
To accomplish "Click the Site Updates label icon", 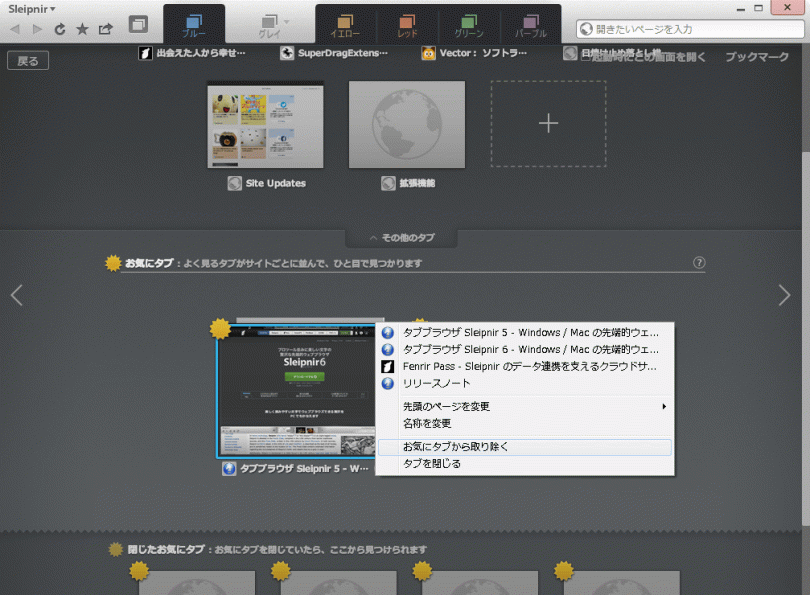I will pyautogui.click(x=235, y=183).
